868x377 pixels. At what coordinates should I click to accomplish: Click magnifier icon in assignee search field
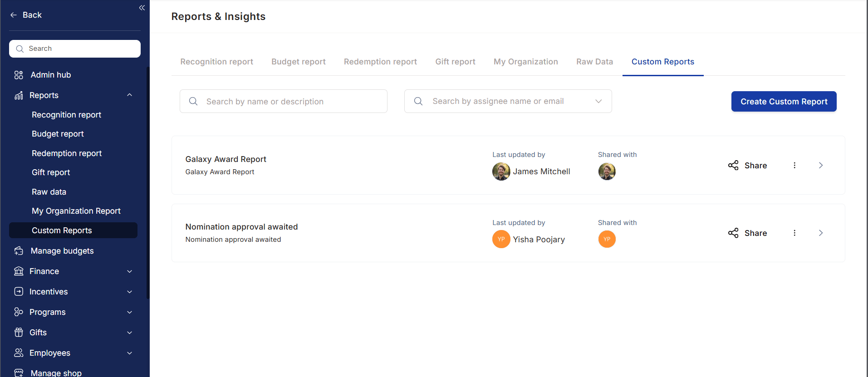[418, 101]
